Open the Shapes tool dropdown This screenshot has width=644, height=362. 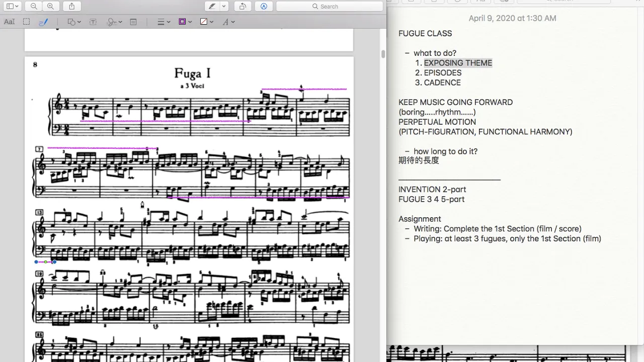(74, 22)
